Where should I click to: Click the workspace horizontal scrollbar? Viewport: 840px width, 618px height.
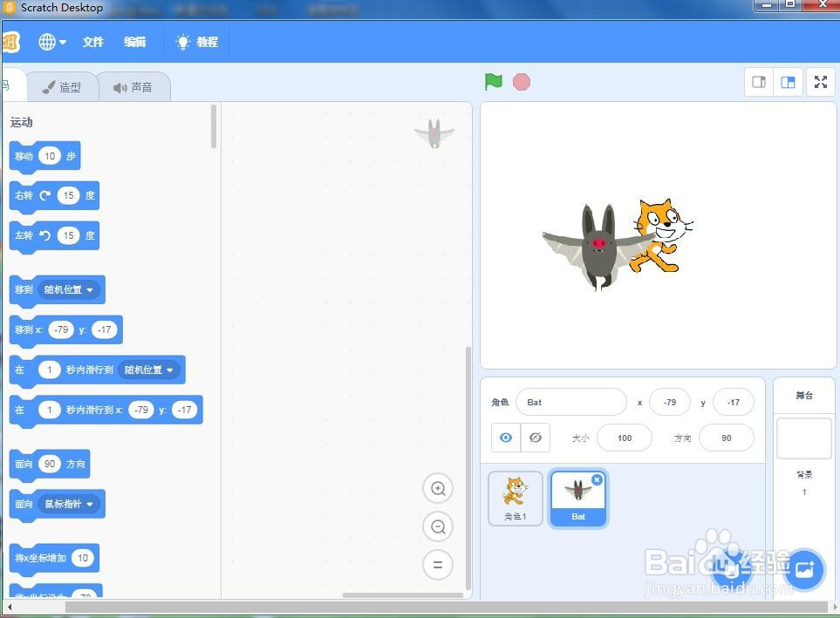click(x=402, y=595)
